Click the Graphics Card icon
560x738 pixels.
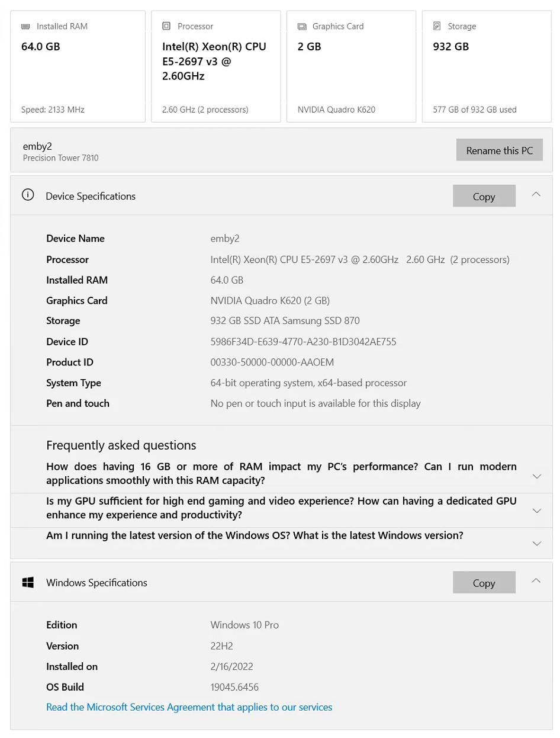tap(302, 27)
